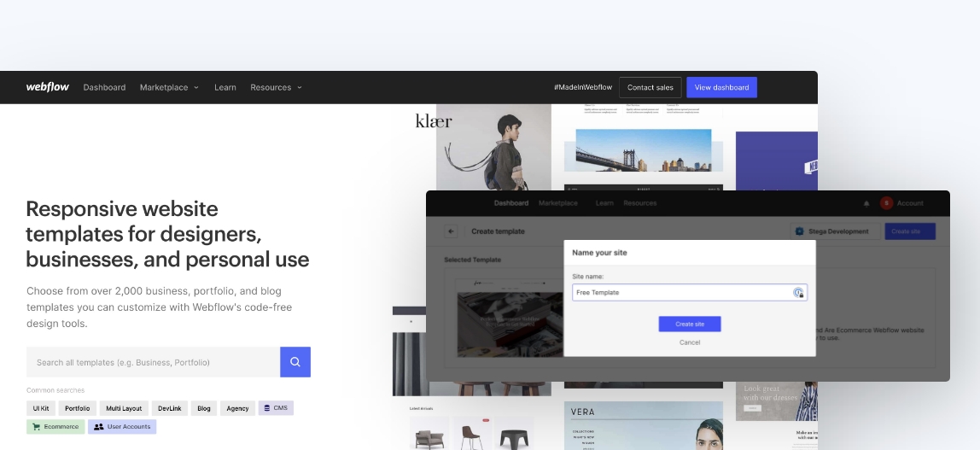Click the Stega Development workspace icon
This screenshot has height=450, width=980.
[x=799, y=231]
